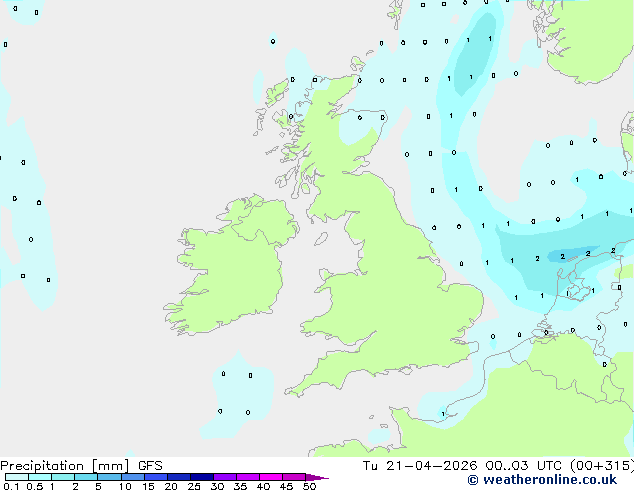Click the '15' legend label

click(148, 486)
